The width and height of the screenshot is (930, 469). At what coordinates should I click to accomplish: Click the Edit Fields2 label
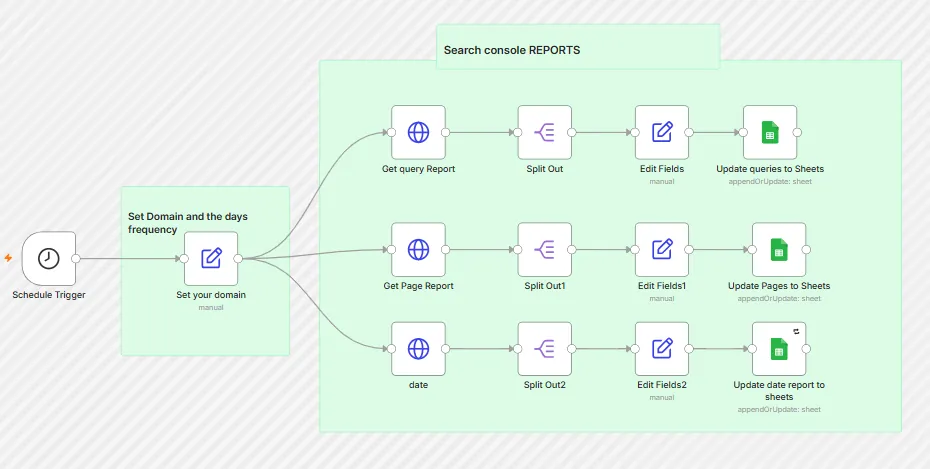[x=662, y=385]
